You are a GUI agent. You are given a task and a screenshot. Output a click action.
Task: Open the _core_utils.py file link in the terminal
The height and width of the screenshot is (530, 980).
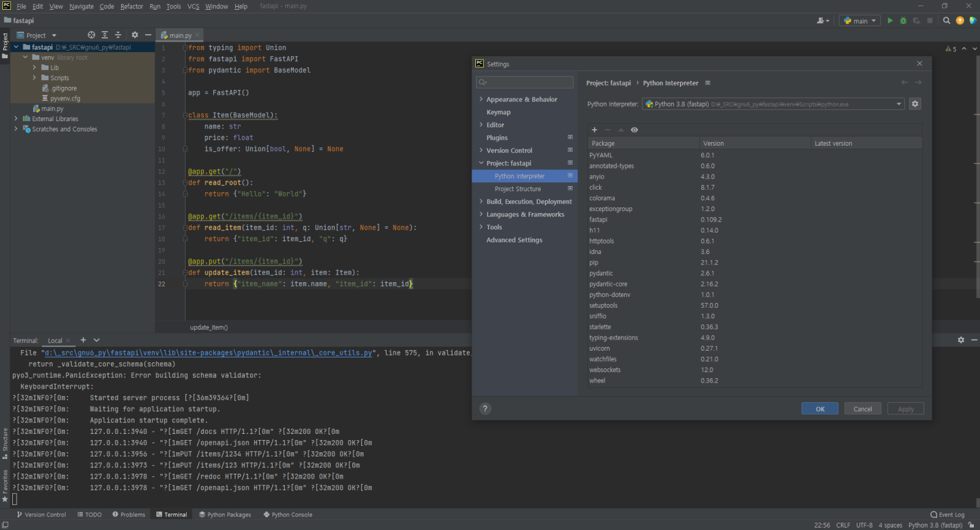(208, 353)
